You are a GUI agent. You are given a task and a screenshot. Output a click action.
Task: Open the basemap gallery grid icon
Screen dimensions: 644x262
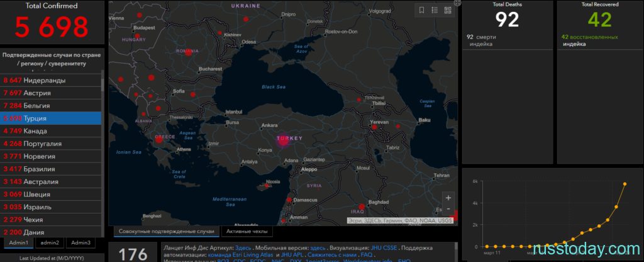tap(448, 10)
